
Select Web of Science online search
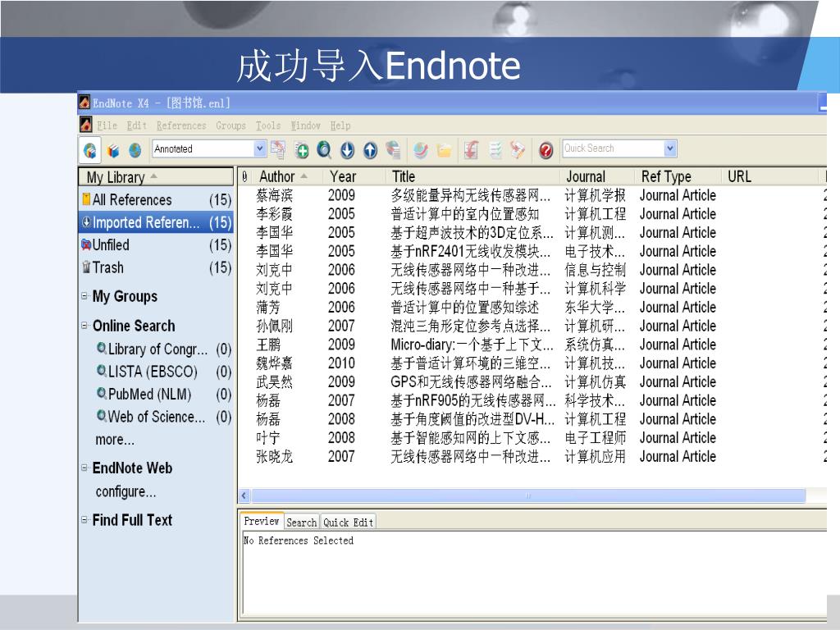click(163, 417)
